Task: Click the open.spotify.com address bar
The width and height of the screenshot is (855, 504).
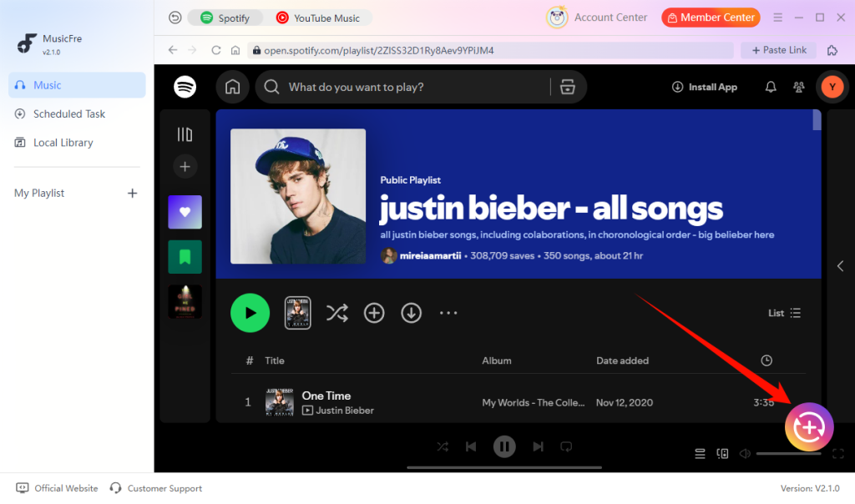Action: (490, 50)
